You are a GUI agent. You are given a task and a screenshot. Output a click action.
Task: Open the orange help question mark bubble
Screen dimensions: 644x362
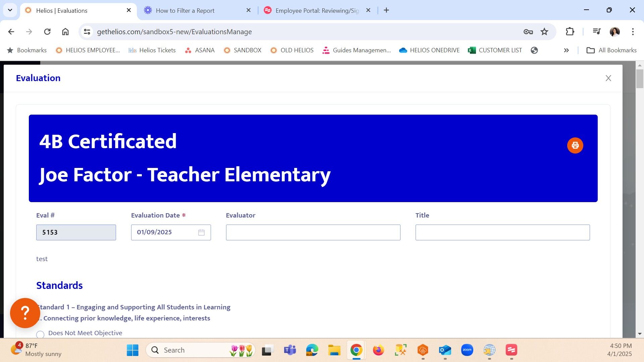pos(25,313)
